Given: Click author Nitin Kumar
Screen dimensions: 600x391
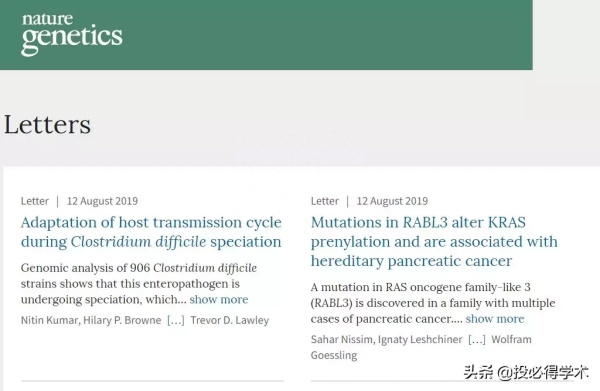Looking at the screenshot, I should click(x=49, y=320).
